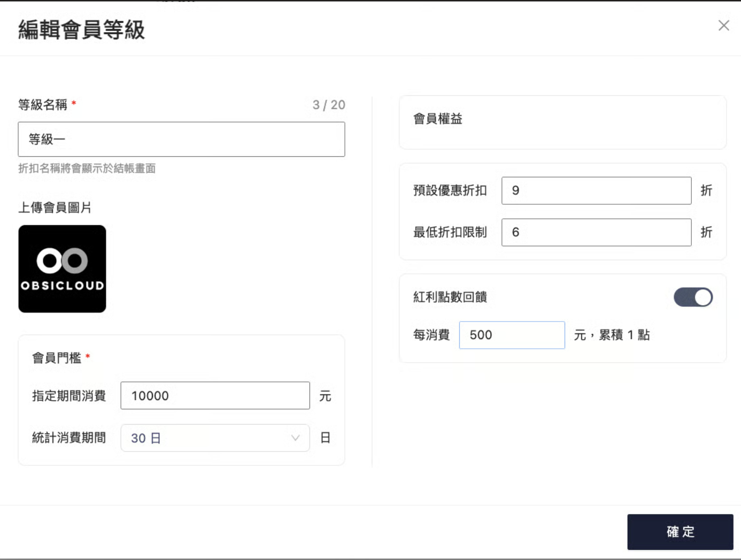Click the hint text 折扣名稱將會顯示於結帳畫面

pyautogui.click(x=87, y=168)
